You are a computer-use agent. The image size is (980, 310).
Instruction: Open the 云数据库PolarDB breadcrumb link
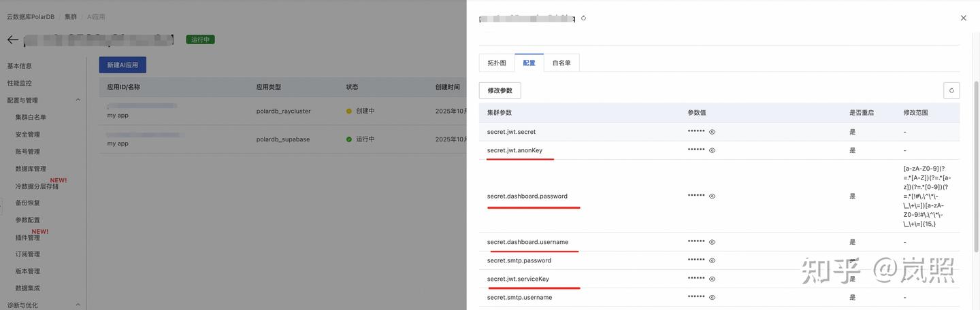(x=31, y=17)
